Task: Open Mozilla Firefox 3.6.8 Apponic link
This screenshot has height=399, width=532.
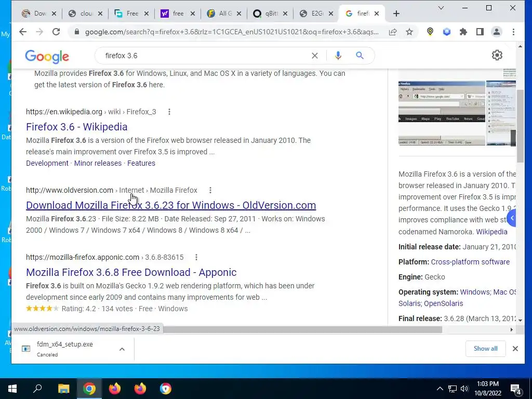Action: (131, 272)
